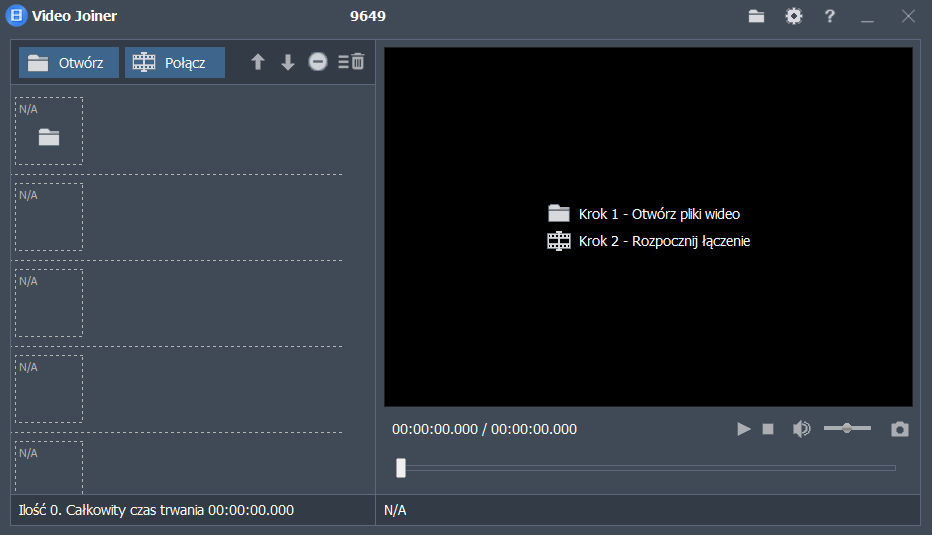Click the 9649 number in title bar
Screen dimensions: 932x535
tap(368, 16)
